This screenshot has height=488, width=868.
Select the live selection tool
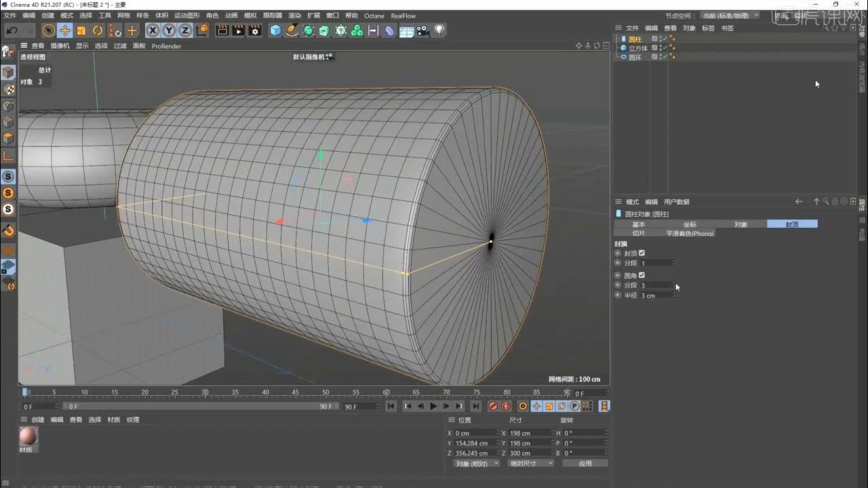click(48, 30)
